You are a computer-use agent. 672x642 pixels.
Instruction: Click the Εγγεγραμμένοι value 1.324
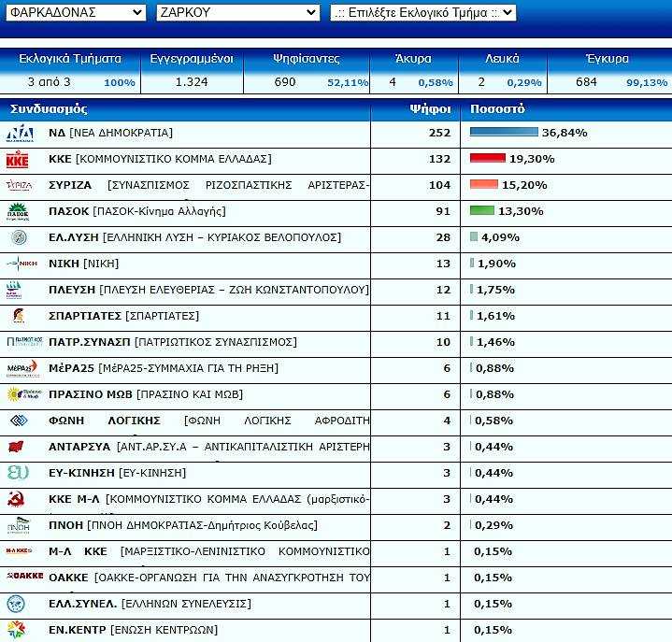click(192, 82)
